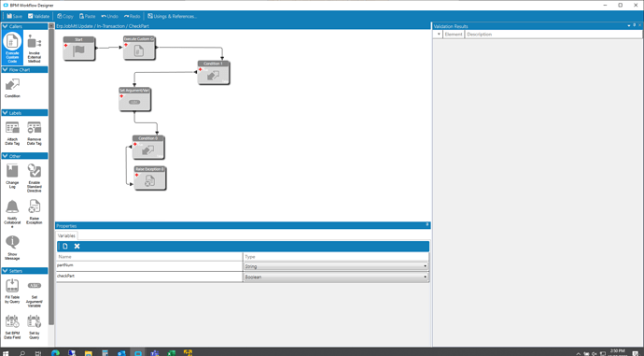Open the checkPart Boolean type dropdown
Image resolution: width=644 pixels, height=356 pixels.
coord(336,278)
